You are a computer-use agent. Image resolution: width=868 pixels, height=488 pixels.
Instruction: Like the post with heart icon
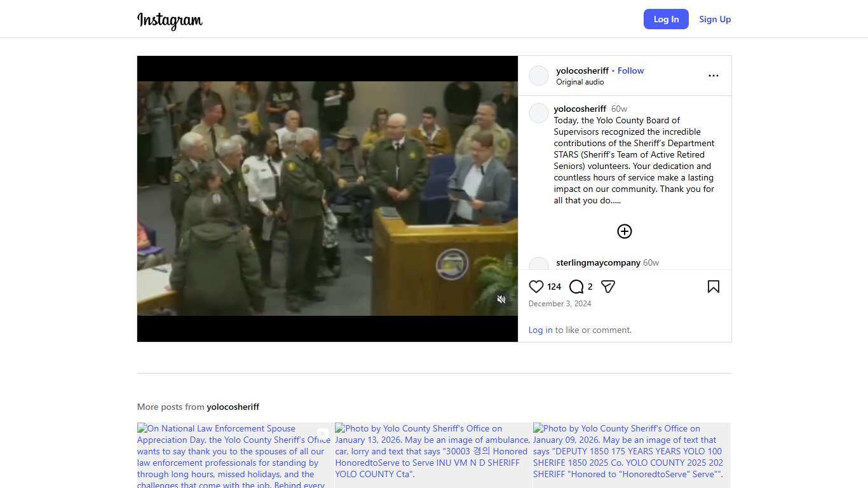pyautogui.click(x=536, y=287)
